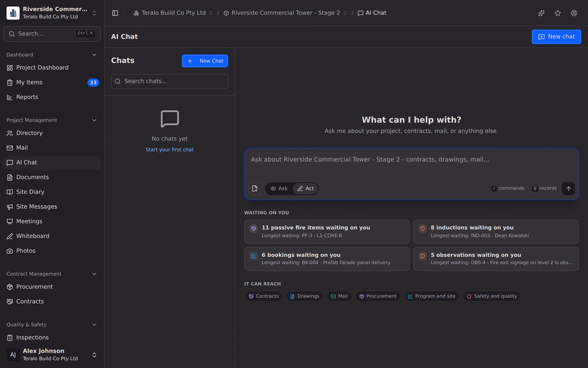Click New Chat button in Chats panel
This screenshot has height=368, width=588.
205,61
